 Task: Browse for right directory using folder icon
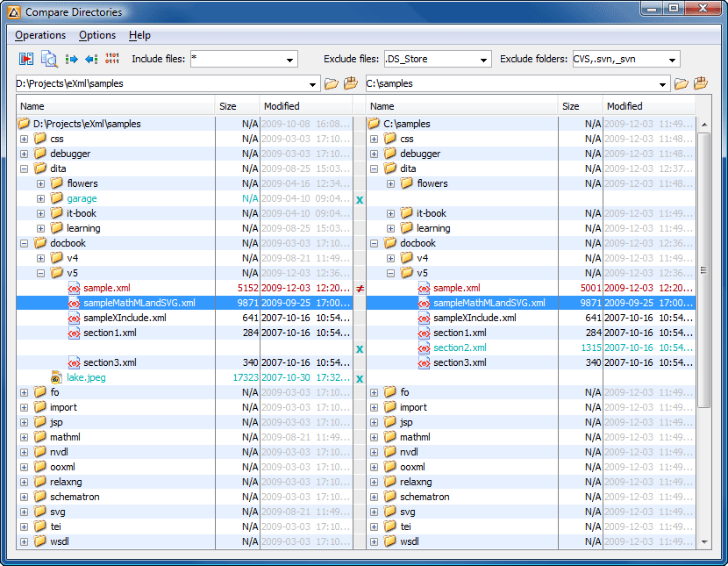682,83
